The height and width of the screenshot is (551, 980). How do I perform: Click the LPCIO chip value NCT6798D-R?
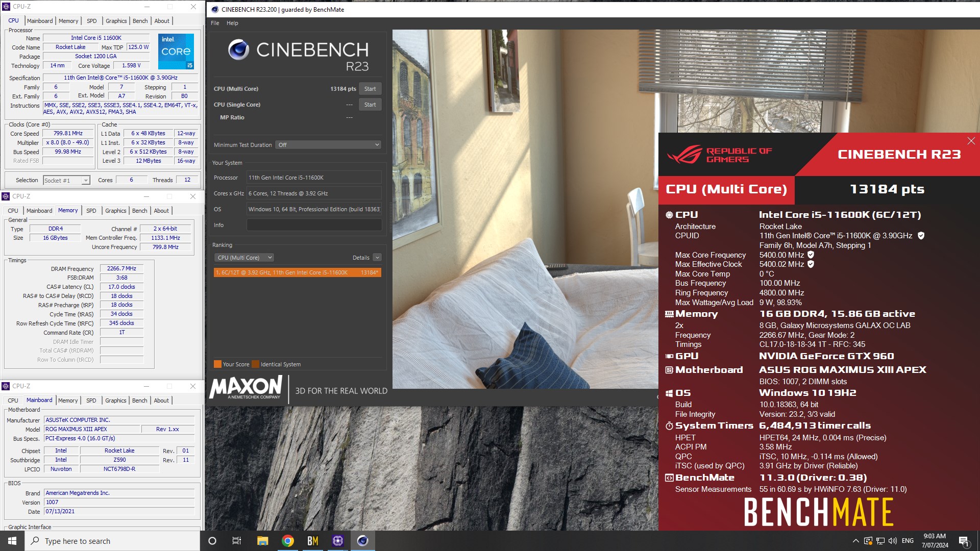119,469
